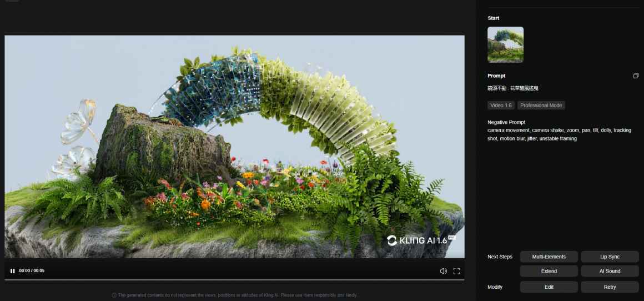
Task: Click the Professional Mode tag
Action: point(541,106)
